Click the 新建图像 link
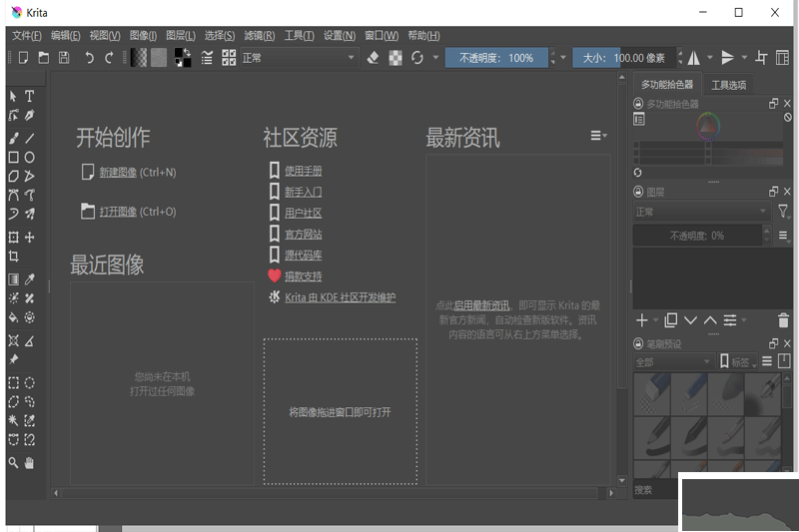799x532 pixels. 118,172
